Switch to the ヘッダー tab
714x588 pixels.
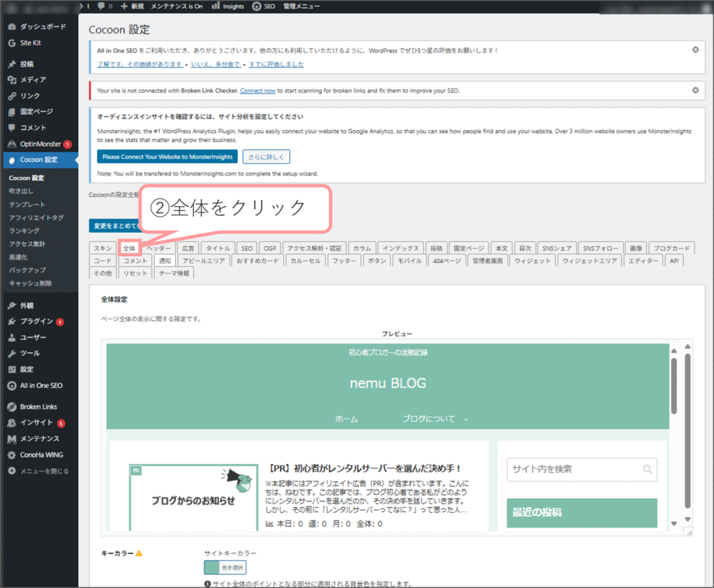tap(158, 248)
